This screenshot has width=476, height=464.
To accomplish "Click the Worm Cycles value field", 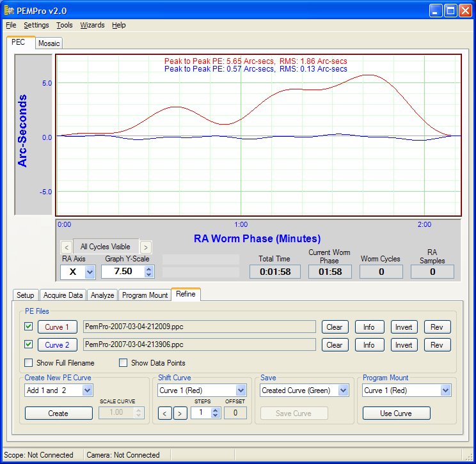I will click(x=381, y=272).
